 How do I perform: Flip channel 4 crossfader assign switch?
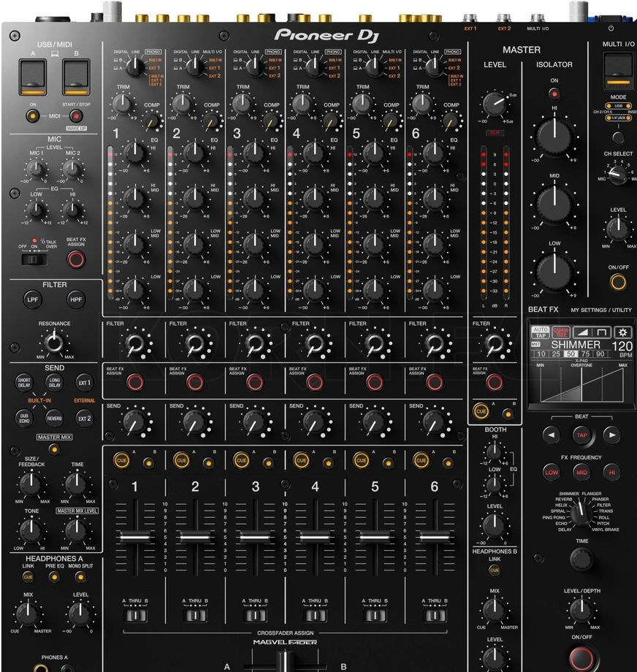tap(315, 616)
